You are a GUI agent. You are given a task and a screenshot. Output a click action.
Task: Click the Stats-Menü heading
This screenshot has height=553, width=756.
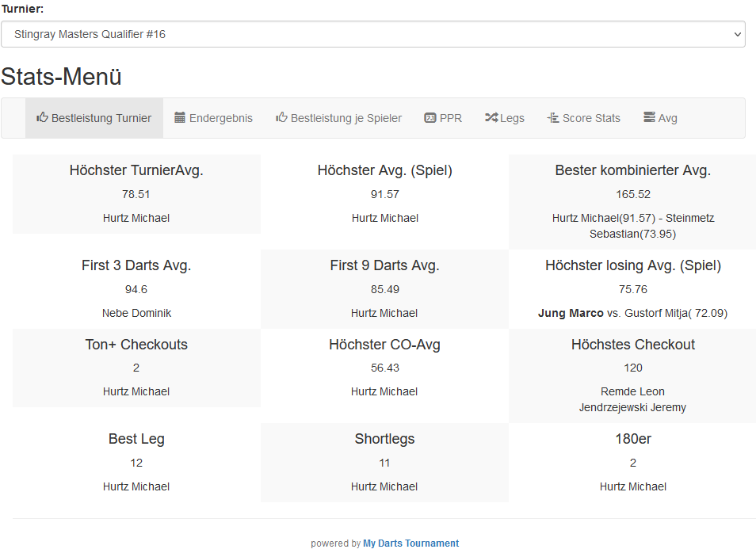tap(61, 77)
